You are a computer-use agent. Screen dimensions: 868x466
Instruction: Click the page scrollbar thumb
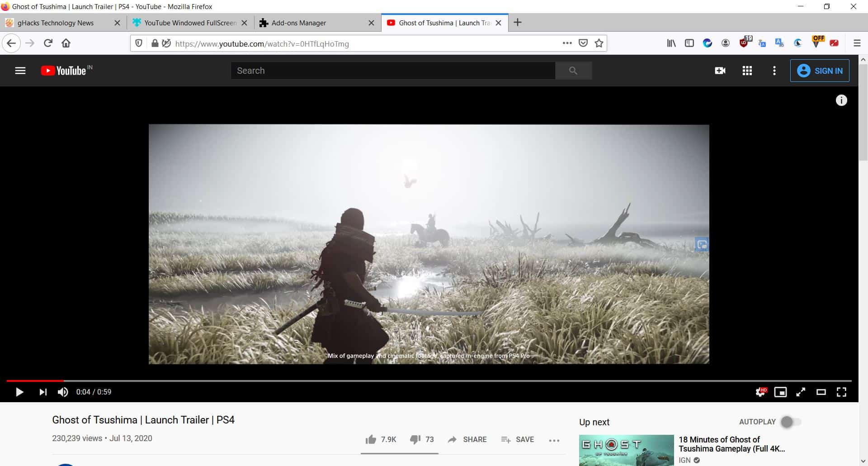[x=863, y=112]
